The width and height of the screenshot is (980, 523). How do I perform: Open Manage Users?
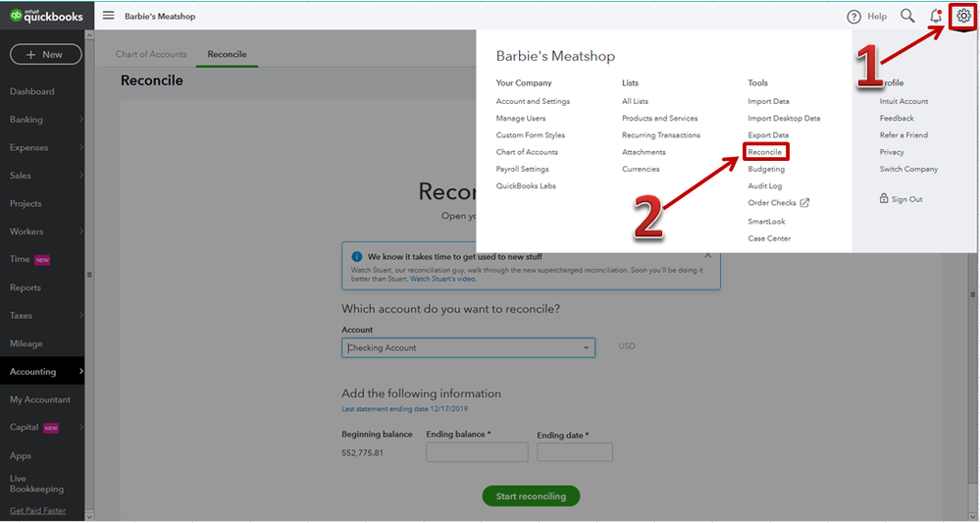point(521,118)
